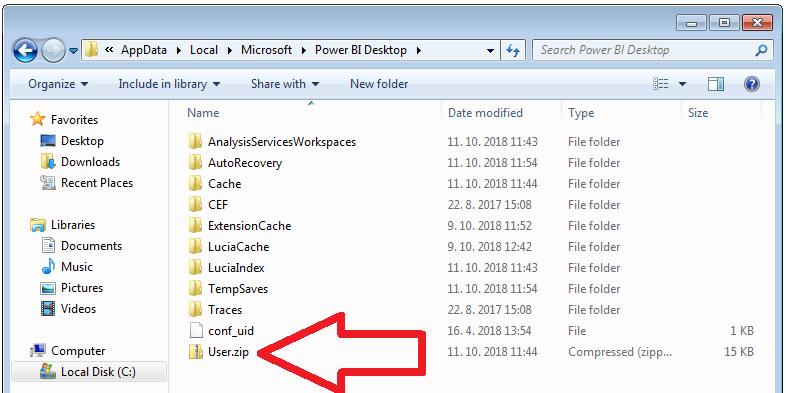
Task: Click the magnifier search icon
Action: 761,50
